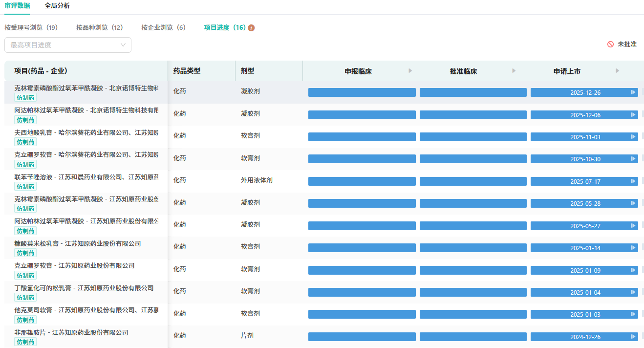The height and width of the screenshot is (348, 644).
Task: Go to 按企业浏览 (6) view
Action: [x=163, y=28]
